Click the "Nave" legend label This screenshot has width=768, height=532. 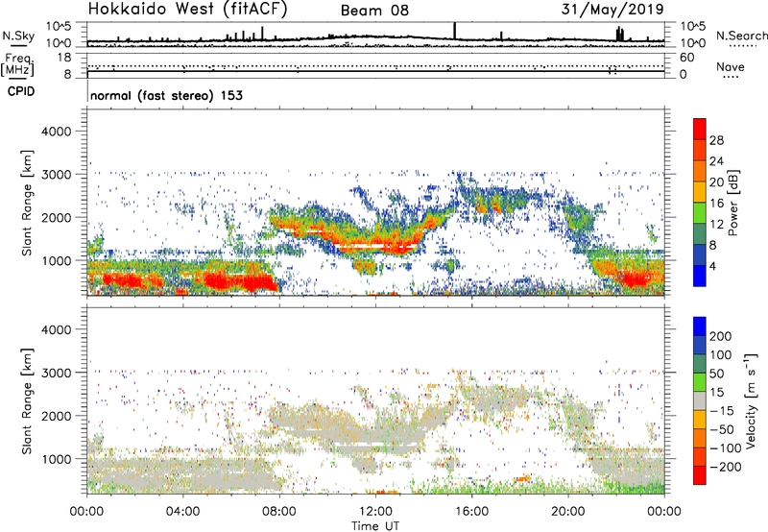(731, 66)
